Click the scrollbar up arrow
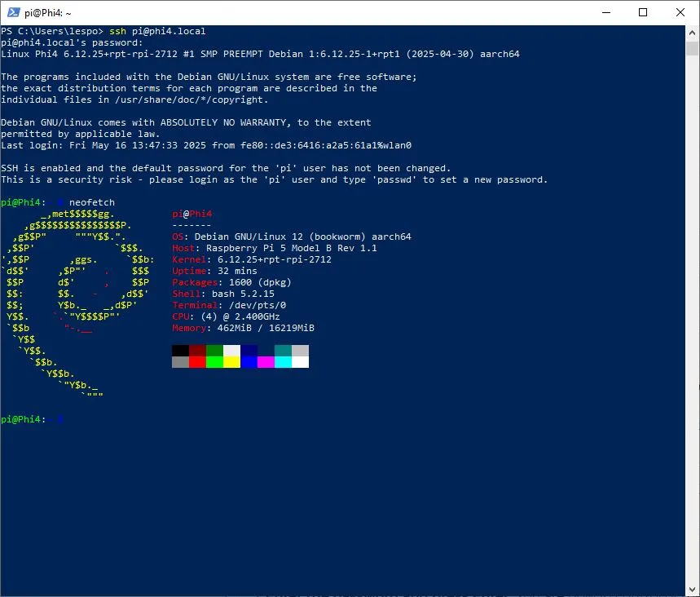The height and width of the screenshot is (597, 700). tap(692, 33)
